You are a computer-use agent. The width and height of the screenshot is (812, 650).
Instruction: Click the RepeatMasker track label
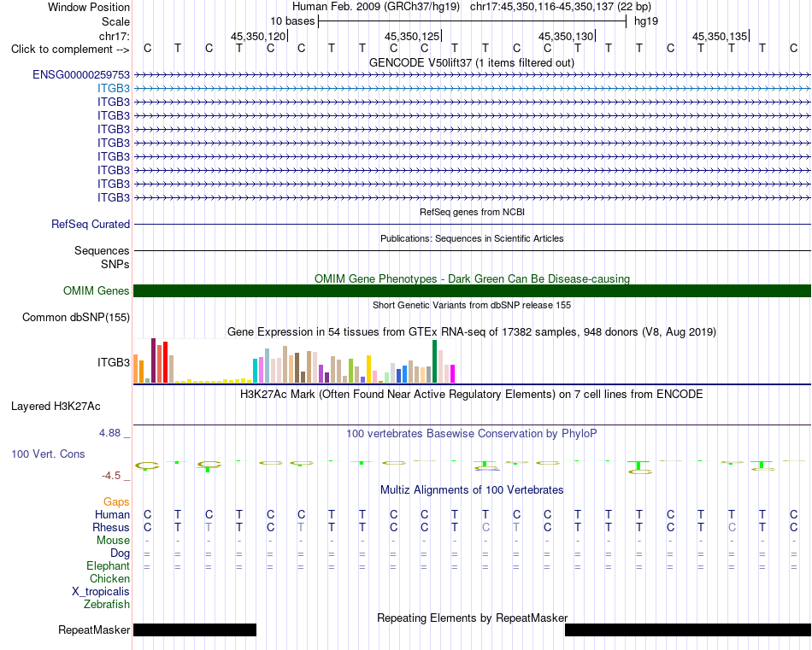94,630
